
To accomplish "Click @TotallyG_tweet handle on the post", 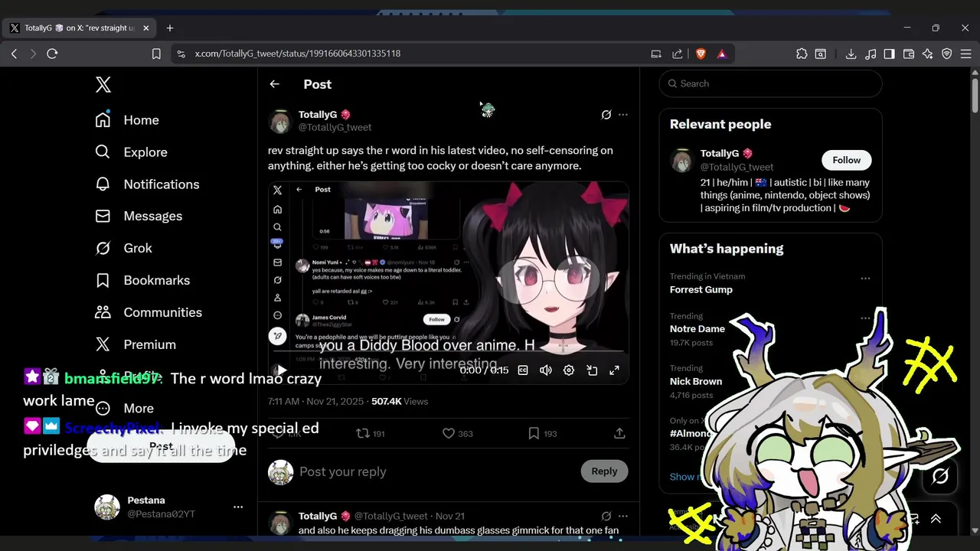I will 335,128.
